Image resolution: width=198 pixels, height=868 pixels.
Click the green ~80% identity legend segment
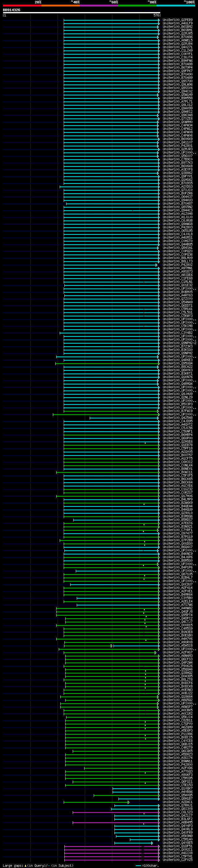(x=137, y=6)
